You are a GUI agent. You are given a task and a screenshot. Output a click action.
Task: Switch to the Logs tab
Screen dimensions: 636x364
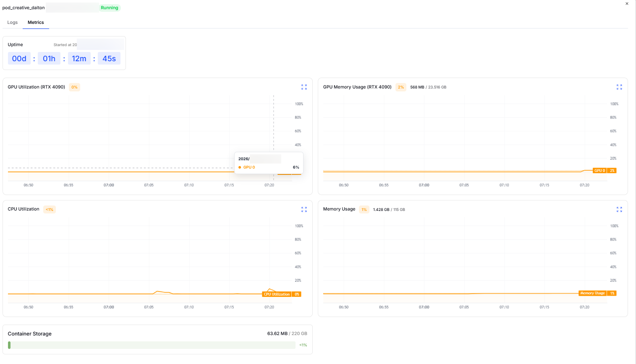[x=13, y=23]
